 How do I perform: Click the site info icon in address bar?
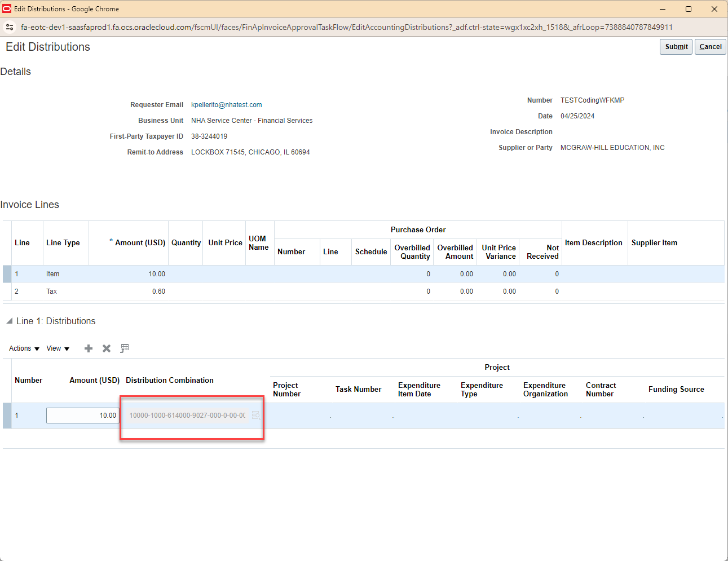click(10, 27)
